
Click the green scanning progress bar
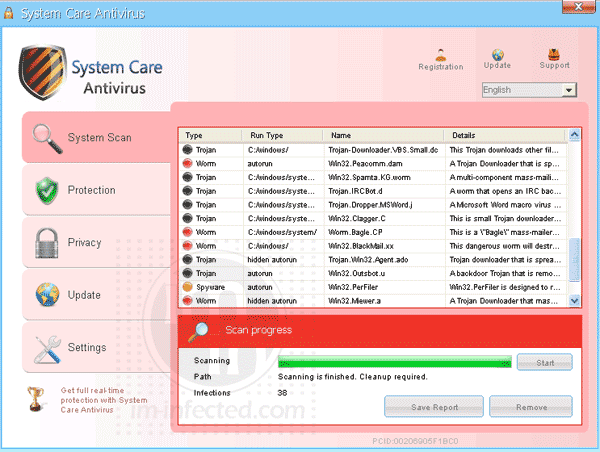coord(395,362)
